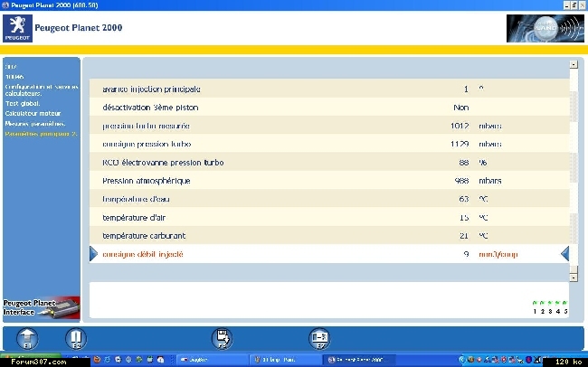
Task: Click status indicator number 3
Action: [550, 307]
